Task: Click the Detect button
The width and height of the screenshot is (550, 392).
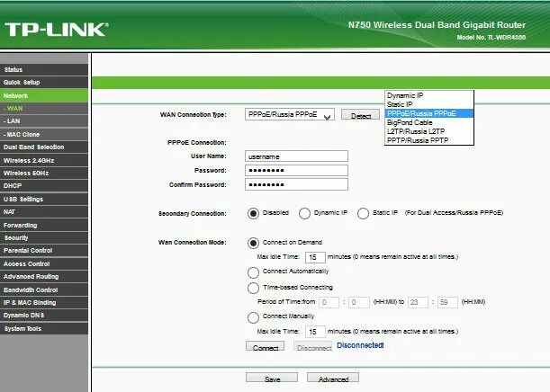Action: pos(361,115)
